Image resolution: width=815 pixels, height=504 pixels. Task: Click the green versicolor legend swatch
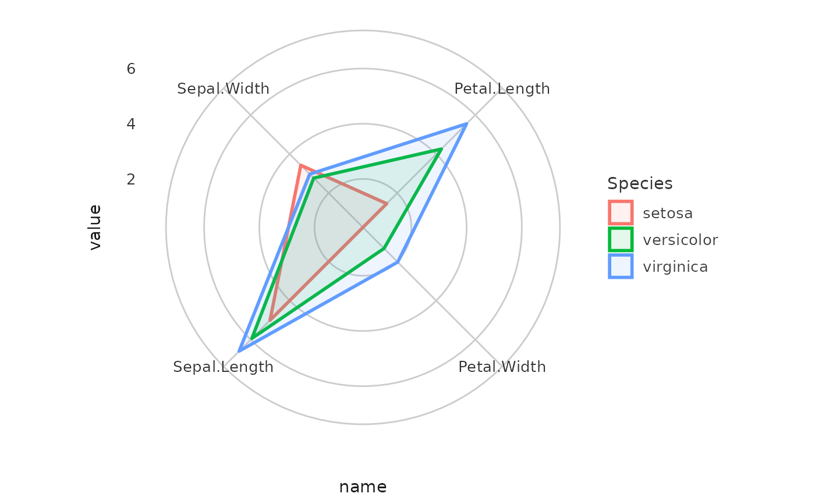pos(621,239)
